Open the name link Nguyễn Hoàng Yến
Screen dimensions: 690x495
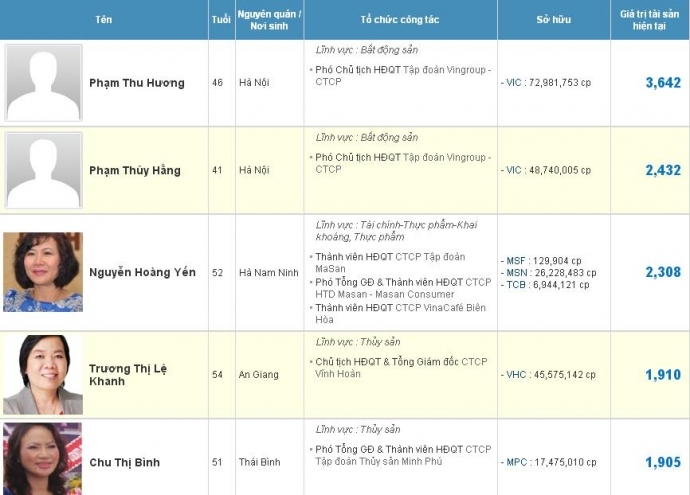tap(142, 272)
